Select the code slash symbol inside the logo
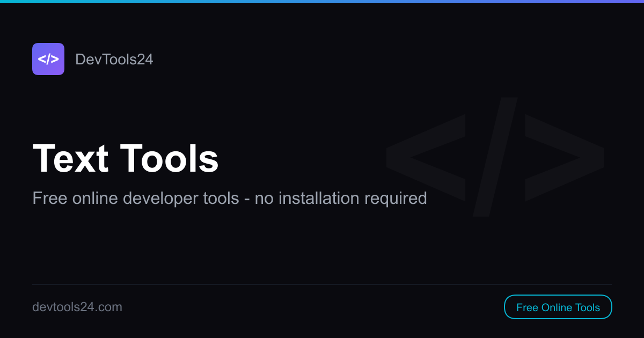 tap(48, 59)
